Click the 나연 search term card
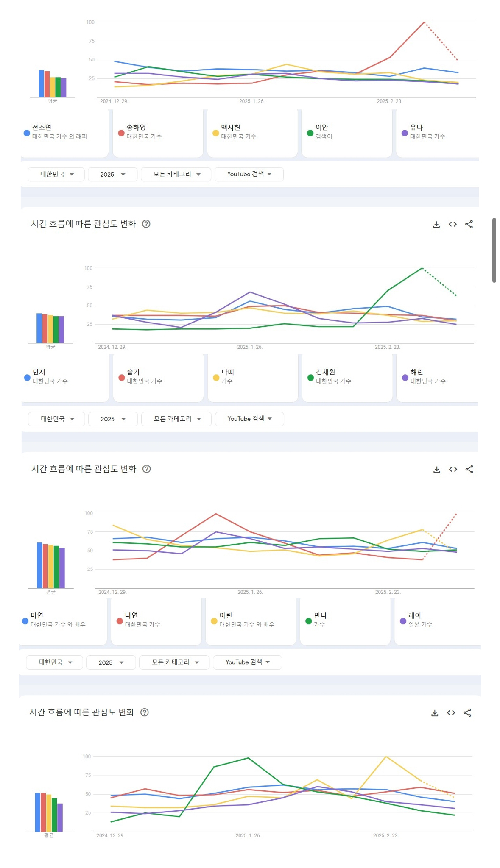The width and height of the screenshot is (500, 868). [156, 621]
